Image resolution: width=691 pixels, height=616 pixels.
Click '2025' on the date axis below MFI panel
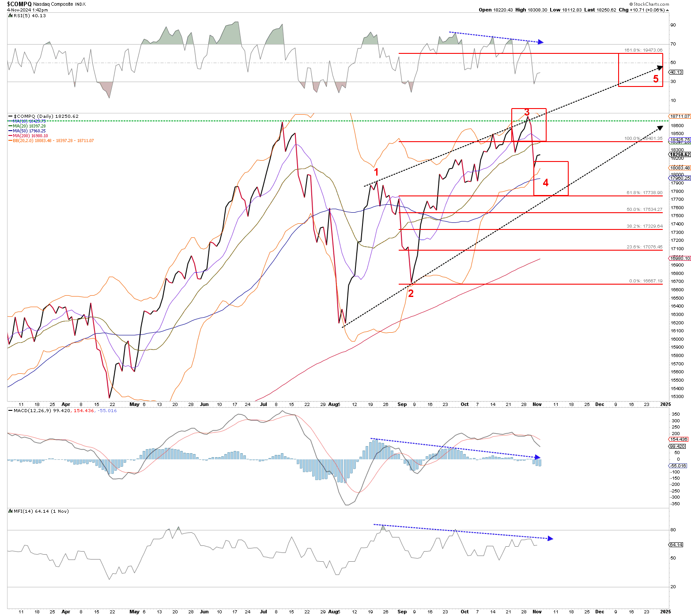tap(665, 612)
